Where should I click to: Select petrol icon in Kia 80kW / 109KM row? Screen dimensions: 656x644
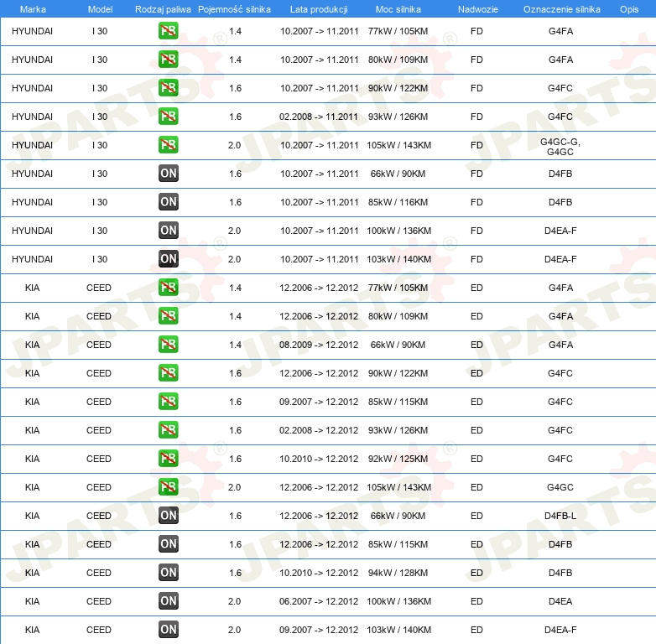(168, 316)
